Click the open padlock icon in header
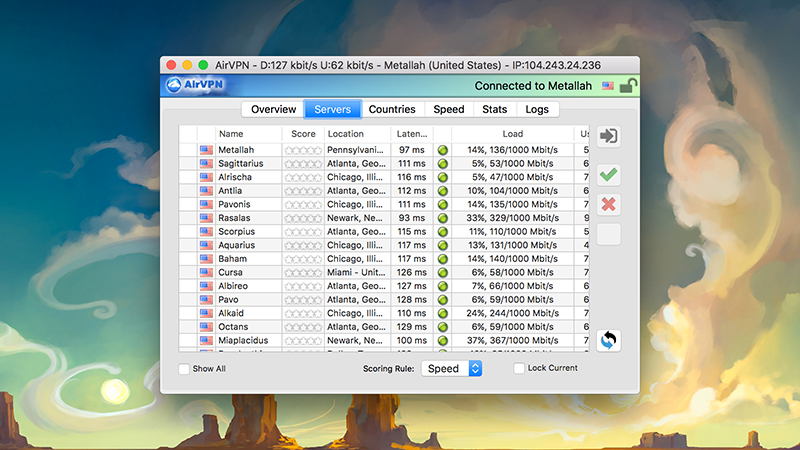The image size is (800, 450). [x=628, y=86]
